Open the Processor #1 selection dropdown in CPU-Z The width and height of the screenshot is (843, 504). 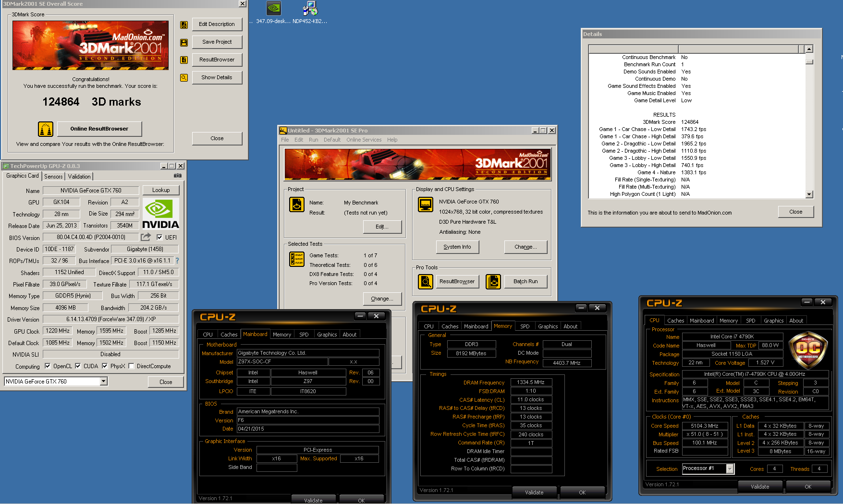click(x=730, y=469)
